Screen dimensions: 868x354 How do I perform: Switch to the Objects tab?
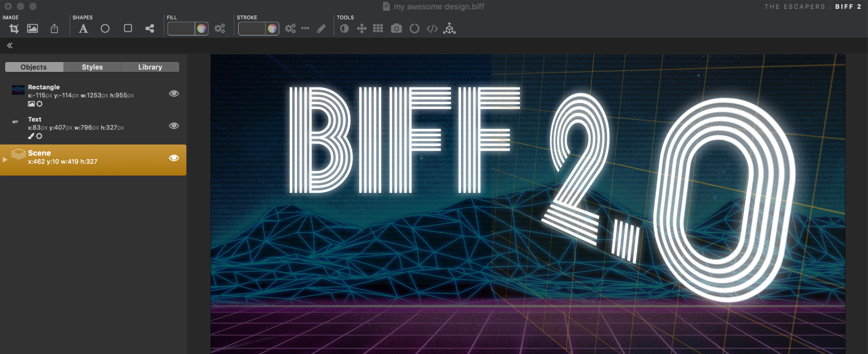click(x=34, y=67)
